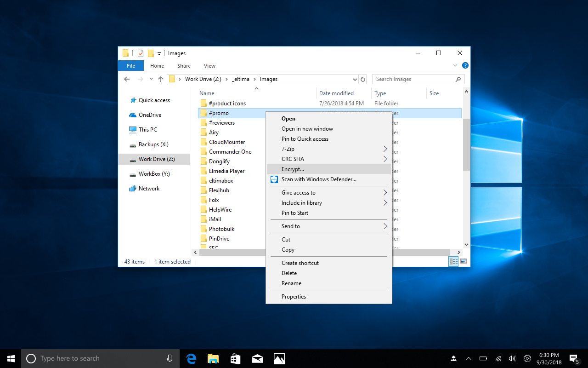Screen dimensions: 588x368
Task: Click the Back navigation arrow
Action: [127, 79]
